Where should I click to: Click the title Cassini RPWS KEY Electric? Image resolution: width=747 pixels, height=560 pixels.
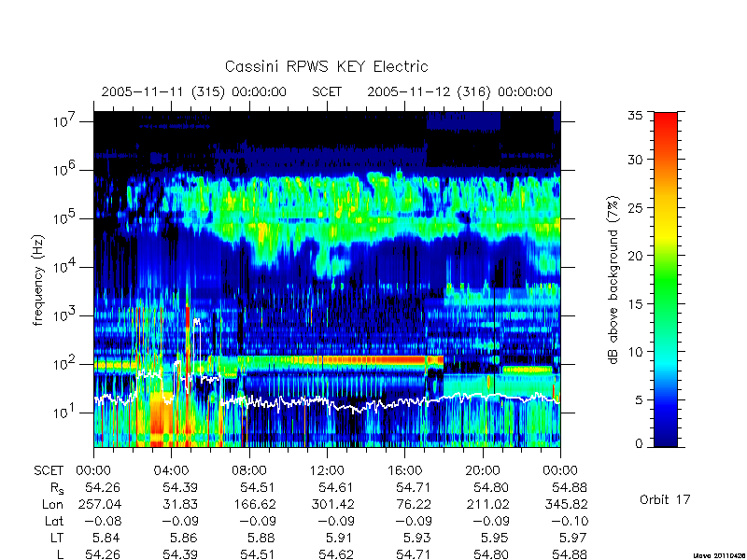pyautogui.click(x=326, y=66)
